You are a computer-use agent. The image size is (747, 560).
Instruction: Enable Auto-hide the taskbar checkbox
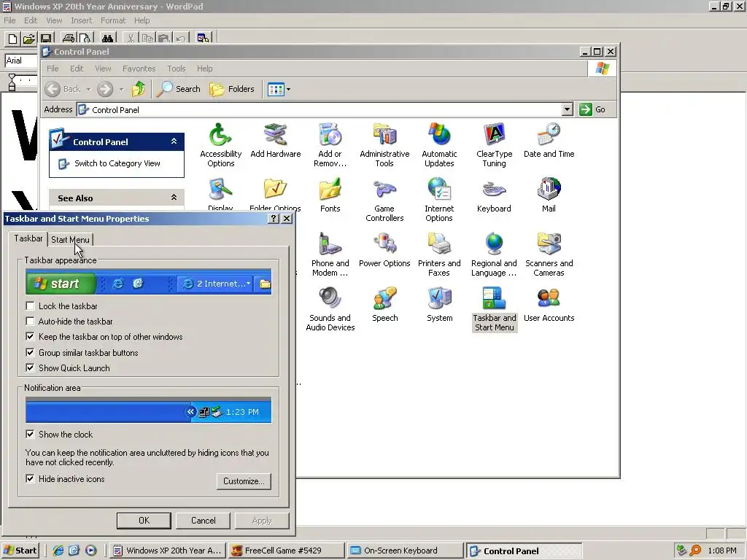[x=30, y=321]
